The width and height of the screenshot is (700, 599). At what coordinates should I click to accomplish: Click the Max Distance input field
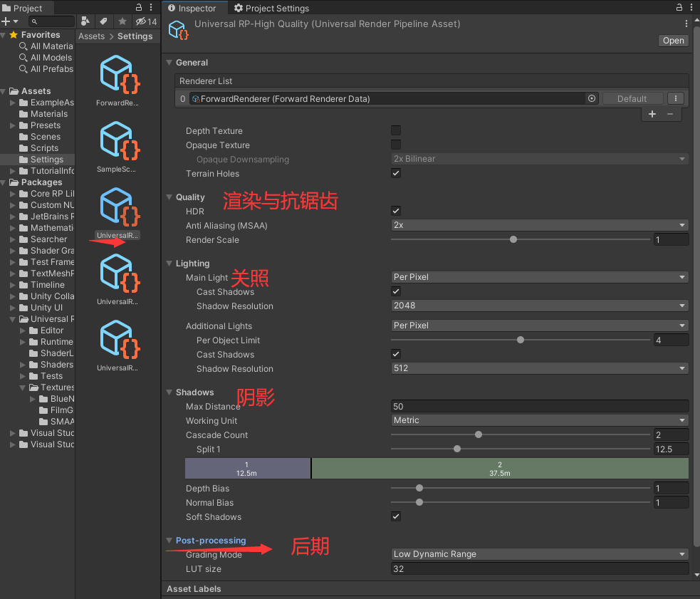point(539,406)
